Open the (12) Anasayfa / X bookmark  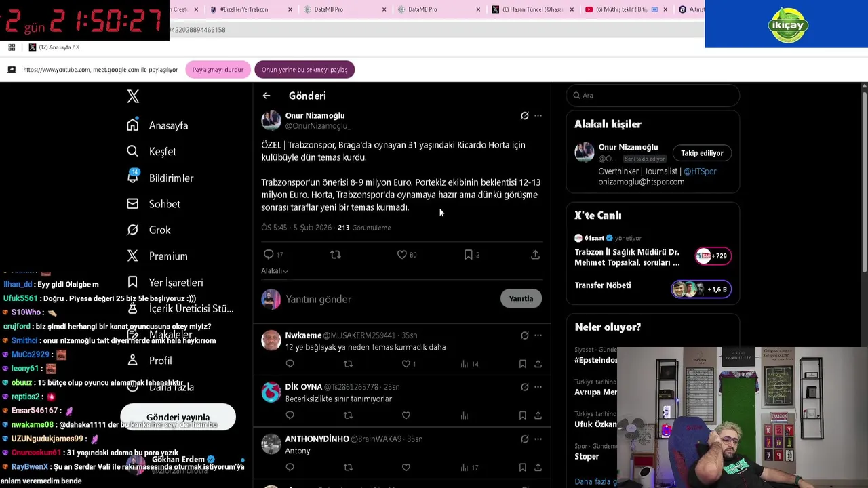[x=54, y=47]
